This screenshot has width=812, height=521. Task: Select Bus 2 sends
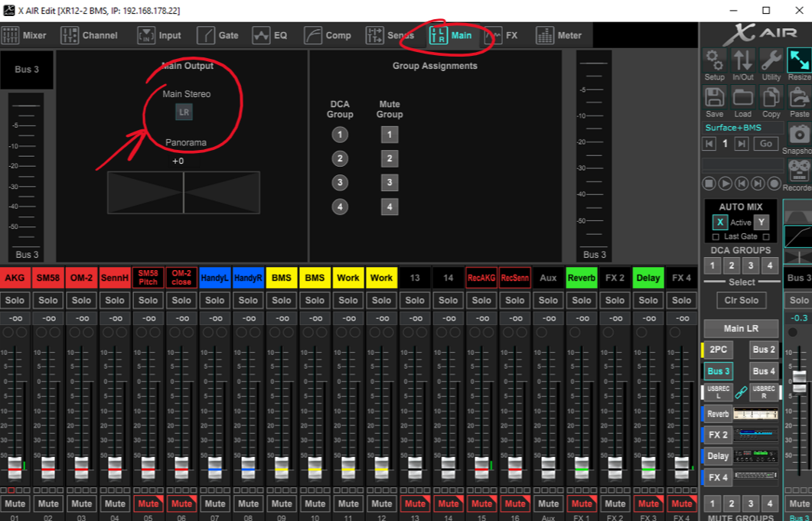pyautogui.click(x=764, y=350)
